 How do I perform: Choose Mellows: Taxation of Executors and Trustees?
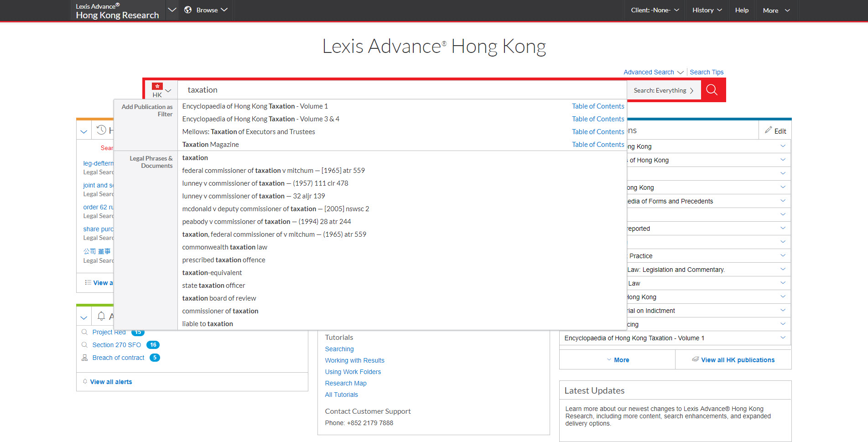[x=249, y=132]
